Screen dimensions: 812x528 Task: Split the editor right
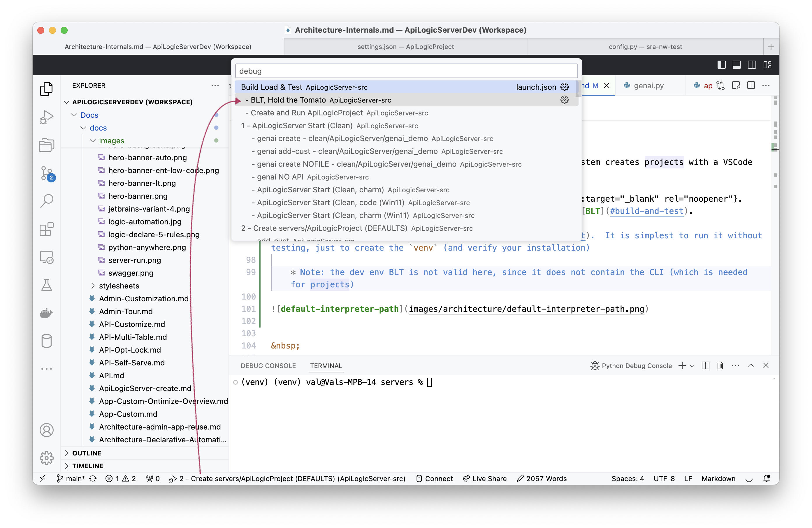(x=751, y=86)
